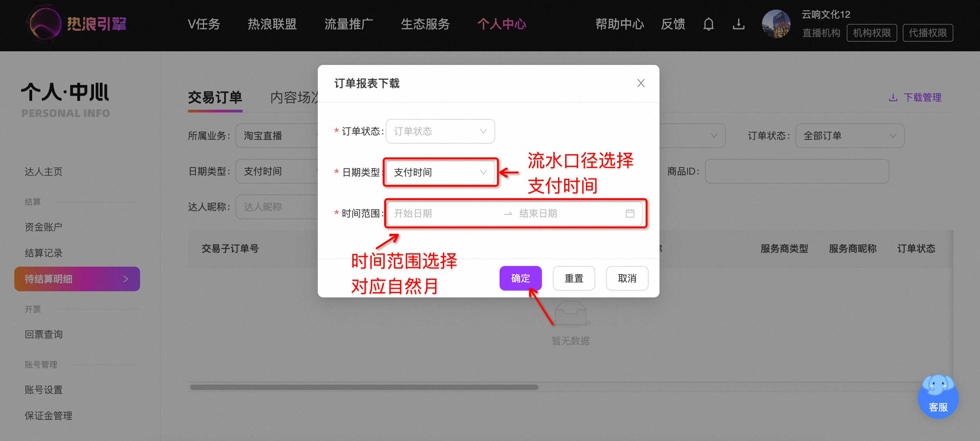Open the 订单状态 dropdown in dialog
The image size is (980, 441).
440,131
